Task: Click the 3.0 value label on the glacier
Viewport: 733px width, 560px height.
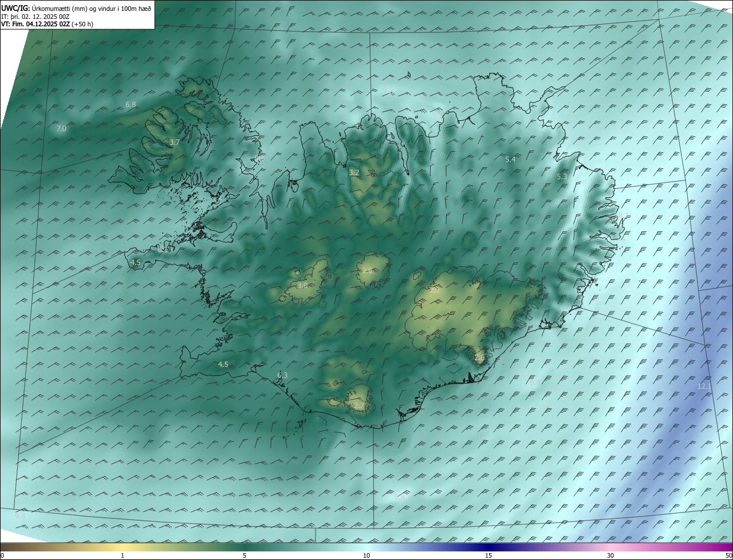Action: coord(302,285)
